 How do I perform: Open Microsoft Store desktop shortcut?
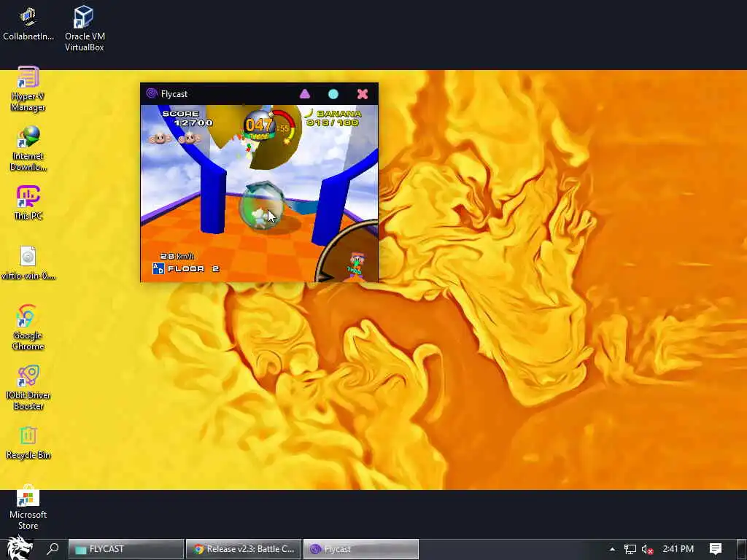coord(28,507)
